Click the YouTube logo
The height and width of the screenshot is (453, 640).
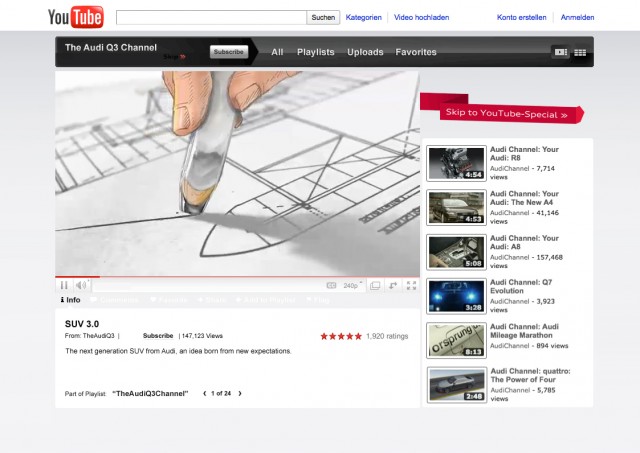(x=76, y=17)
